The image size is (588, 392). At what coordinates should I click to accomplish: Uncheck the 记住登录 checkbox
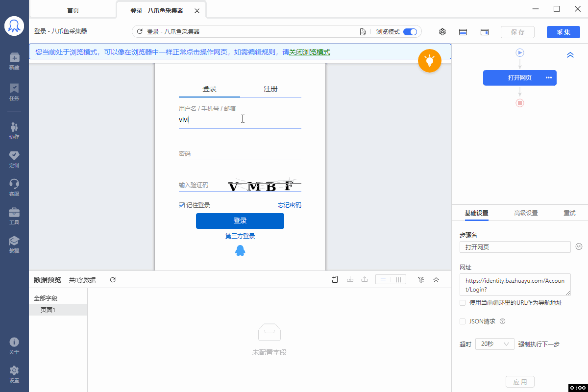[x=182, y=205]
